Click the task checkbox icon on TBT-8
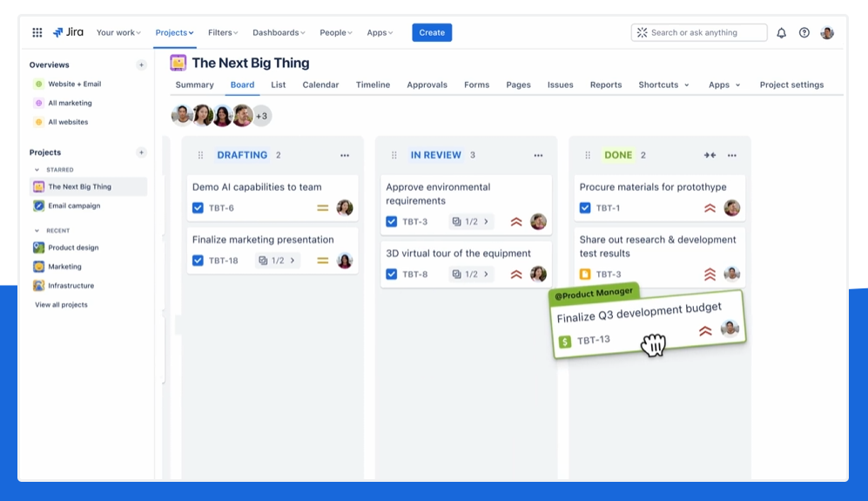 [392, 274]
